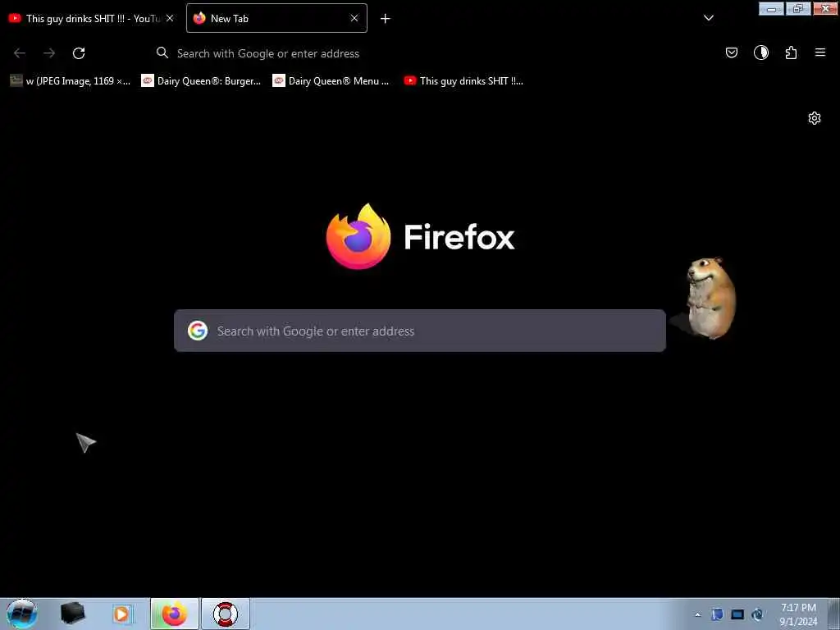This screenshot has height=630, width=840.
Task: Open the 'Dairy Queen® Menu' bookmark
Action: coord(331,81)
